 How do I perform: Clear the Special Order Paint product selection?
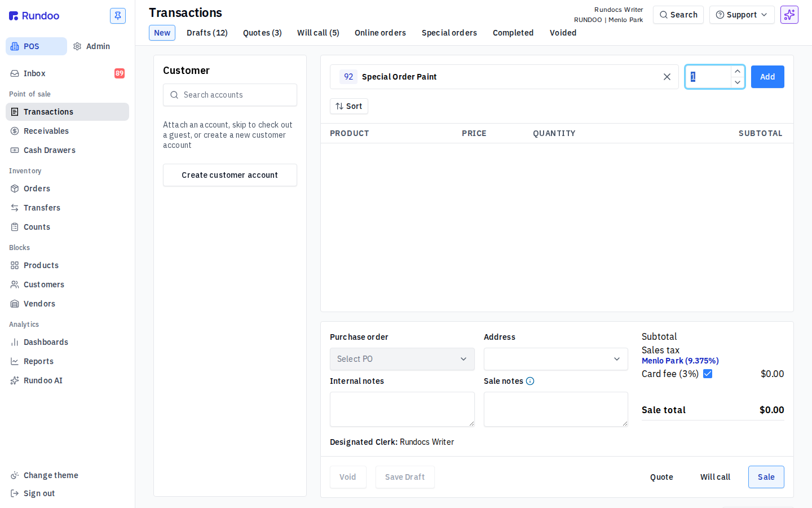click(667, 77)
